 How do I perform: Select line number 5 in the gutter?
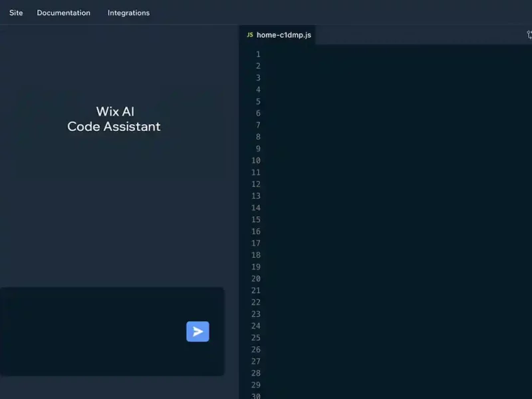258,102
